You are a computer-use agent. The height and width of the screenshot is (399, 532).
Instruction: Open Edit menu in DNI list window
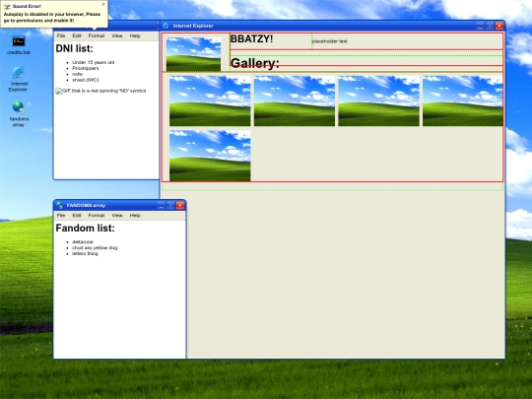coord(77,35)
